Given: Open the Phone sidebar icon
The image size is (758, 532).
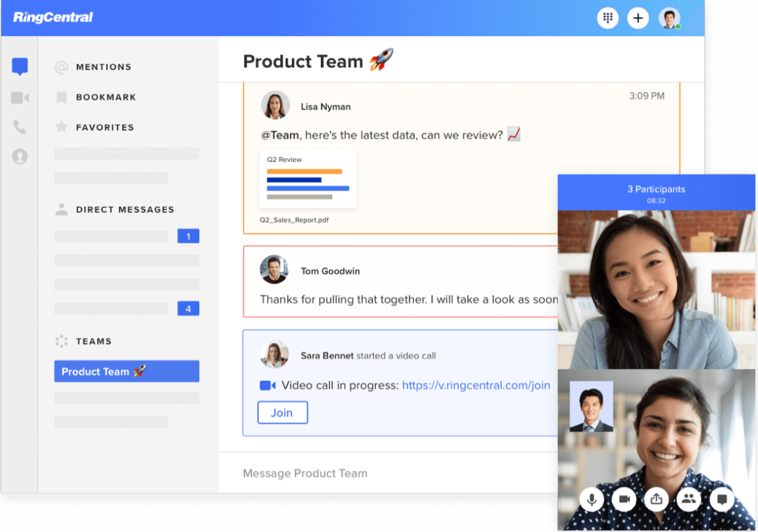Looking at the screenshot, I should 20,127.
